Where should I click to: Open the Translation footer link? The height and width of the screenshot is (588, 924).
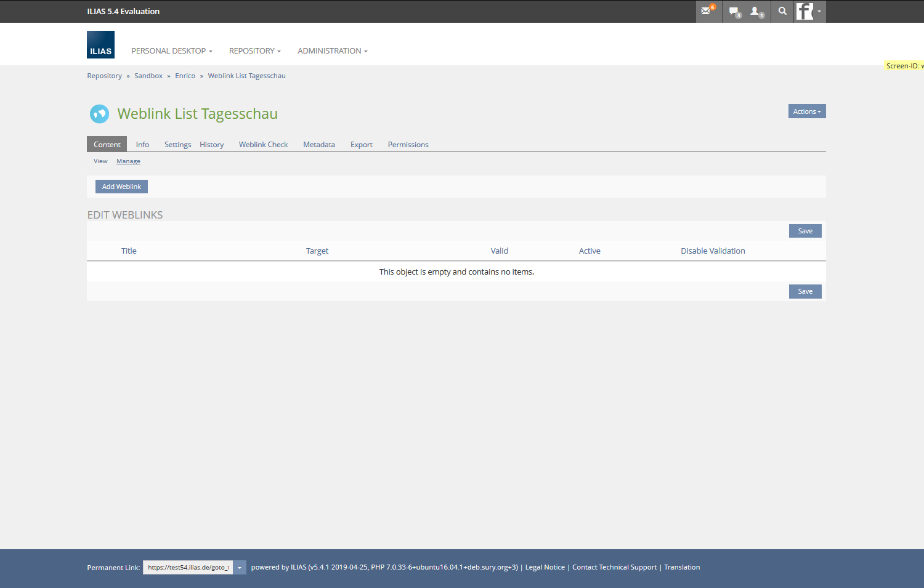click(x=682, y=567)
